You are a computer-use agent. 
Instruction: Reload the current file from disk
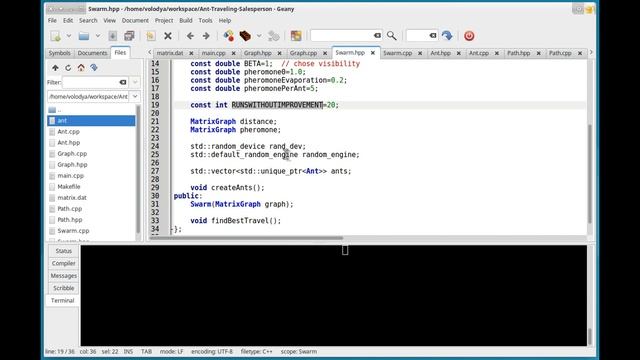click(151, 36)
